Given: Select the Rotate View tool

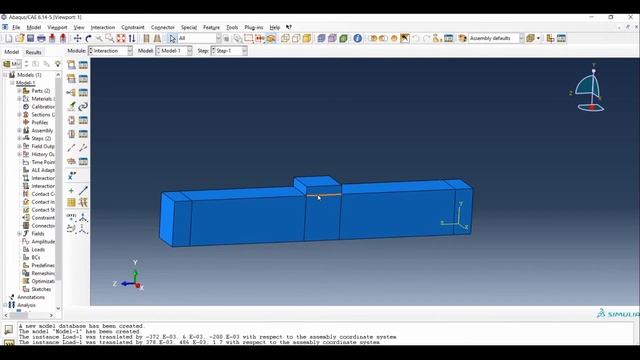Looking at the screenshot, I should pos(88,38).
